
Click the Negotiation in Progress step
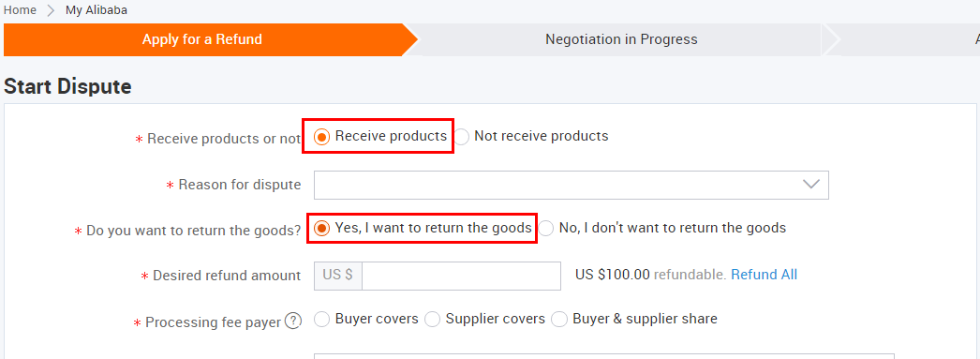621,39
